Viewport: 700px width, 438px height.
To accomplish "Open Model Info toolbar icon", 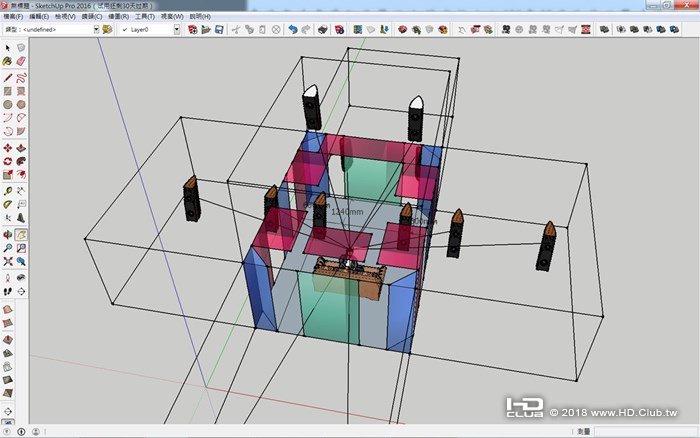I will (x=340, y=29).
